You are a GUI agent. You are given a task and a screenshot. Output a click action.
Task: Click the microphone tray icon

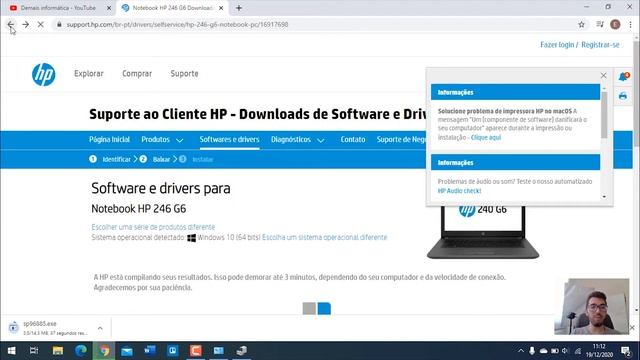point(532,351)
